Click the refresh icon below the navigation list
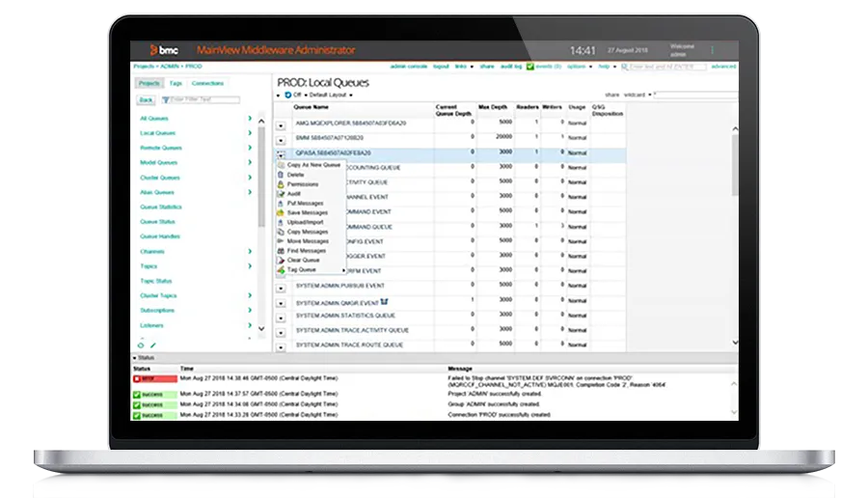 pyautogui.click(x=141, y=346)
